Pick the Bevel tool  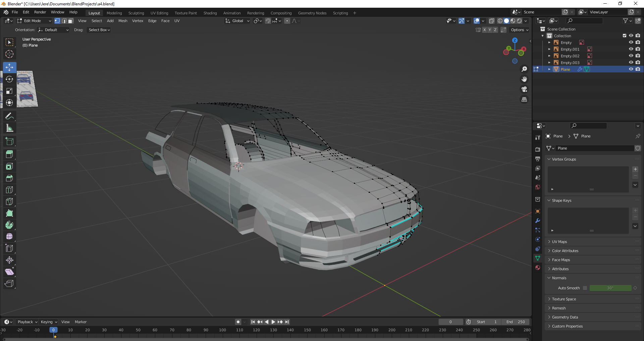tap(9, 178)
